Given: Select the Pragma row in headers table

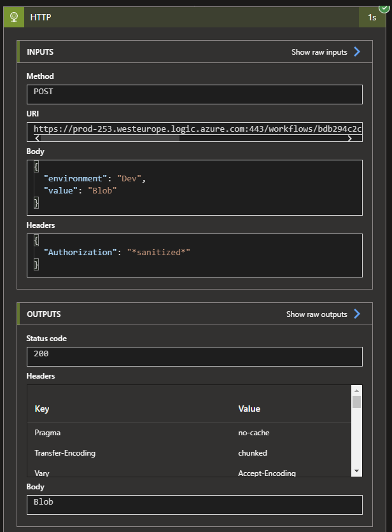Looking at the screenshot, I should 189,433.
